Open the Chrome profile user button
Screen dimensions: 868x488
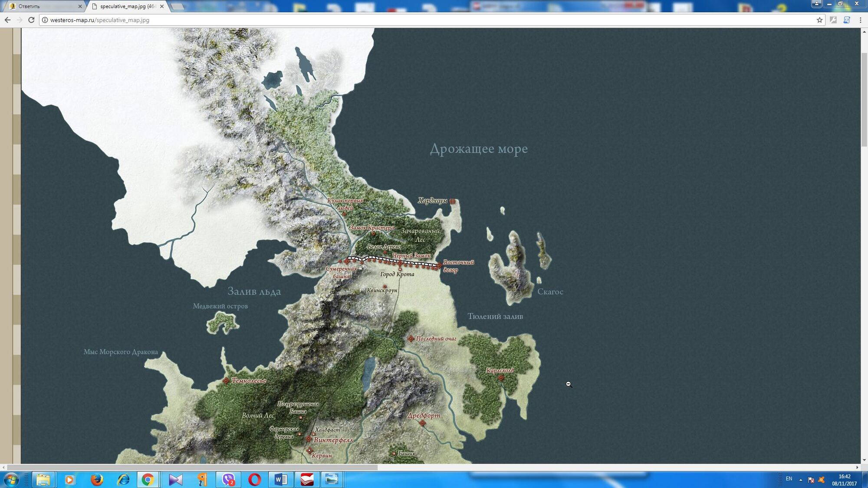[816, 4]
